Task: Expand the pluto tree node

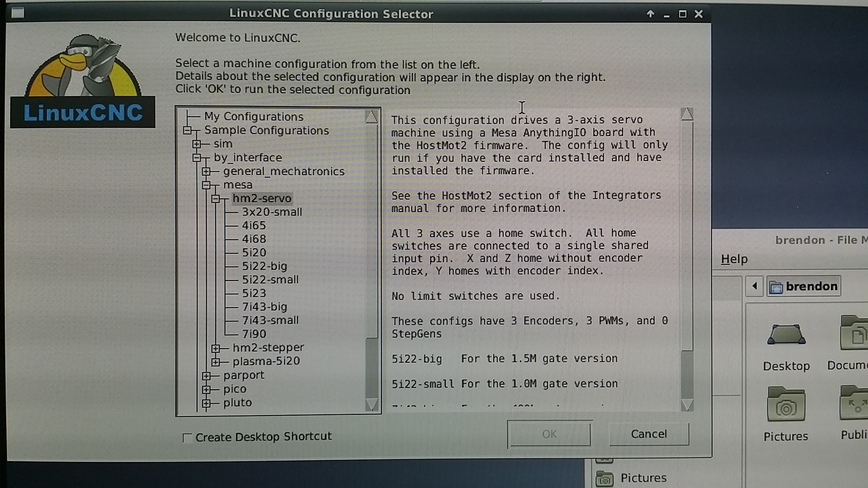Action: click(206, 403)
